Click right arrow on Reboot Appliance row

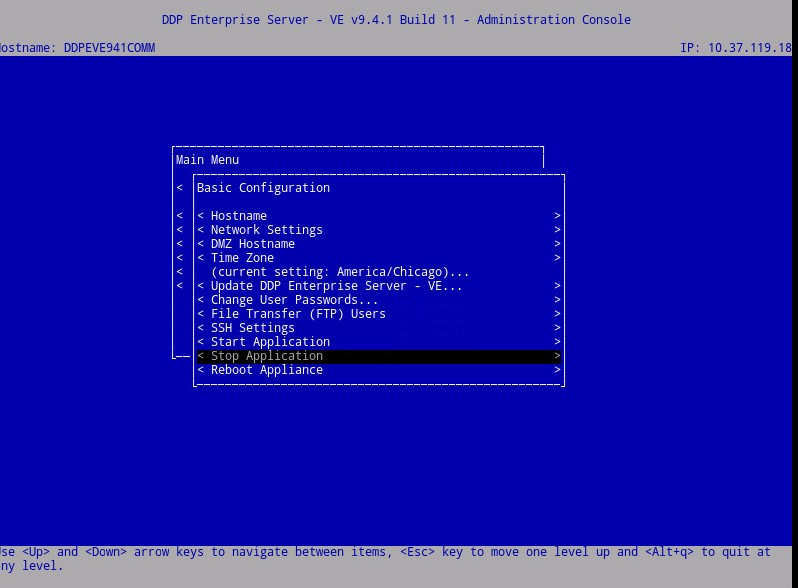557,370
